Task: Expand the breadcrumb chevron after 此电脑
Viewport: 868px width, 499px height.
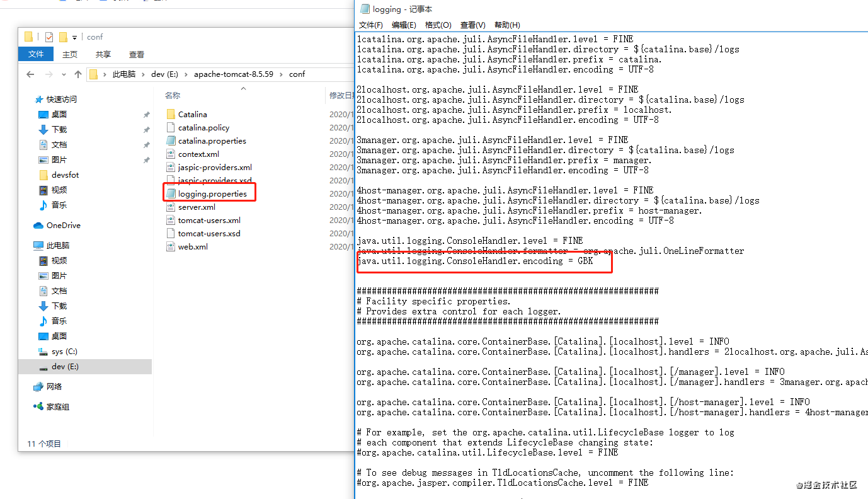Action: (144, 74)
